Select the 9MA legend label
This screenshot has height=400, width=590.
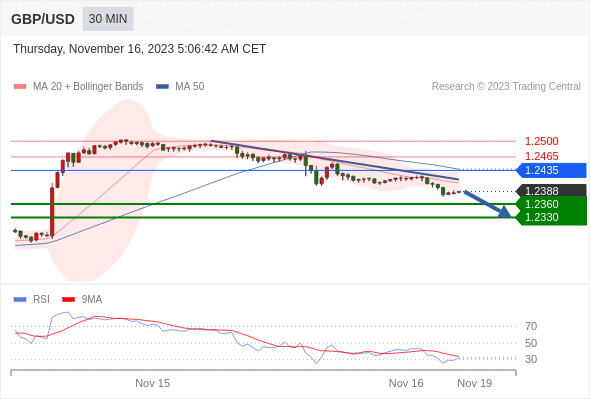click(x=92, y=300)
